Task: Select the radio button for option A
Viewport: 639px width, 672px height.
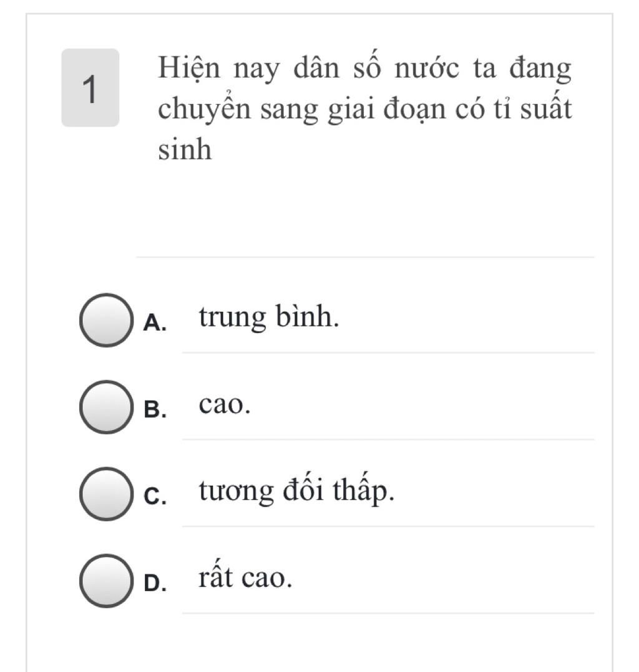Action: tap(106, 319)
